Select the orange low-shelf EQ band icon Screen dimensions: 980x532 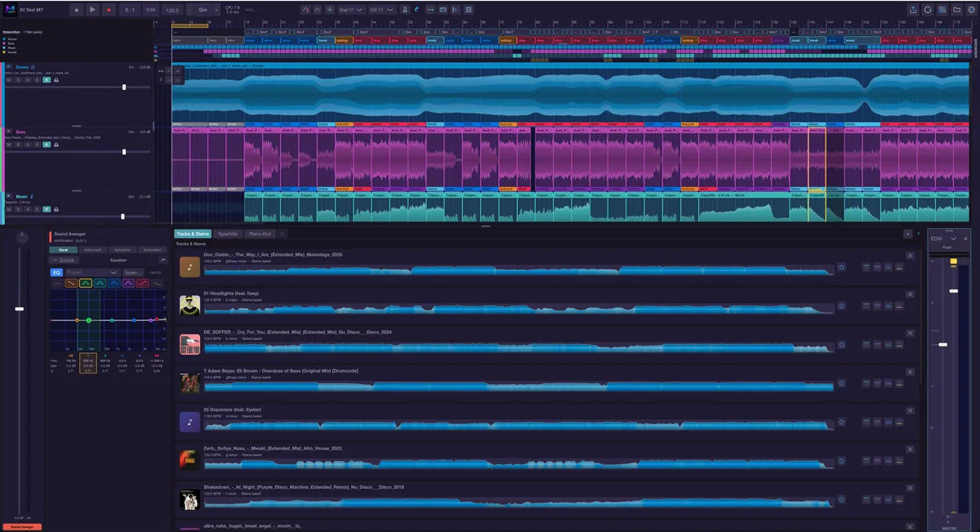(x=71, y=283)
